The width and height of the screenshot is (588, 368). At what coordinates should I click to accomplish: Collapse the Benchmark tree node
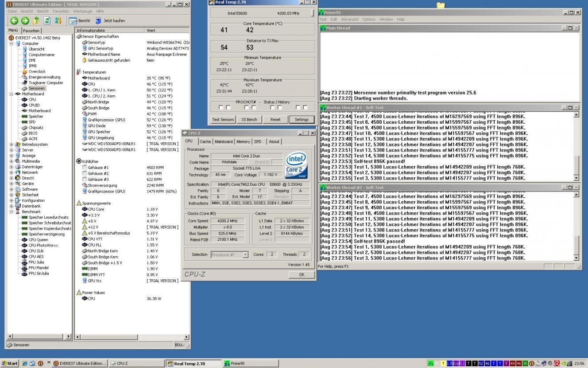(12, 211)
